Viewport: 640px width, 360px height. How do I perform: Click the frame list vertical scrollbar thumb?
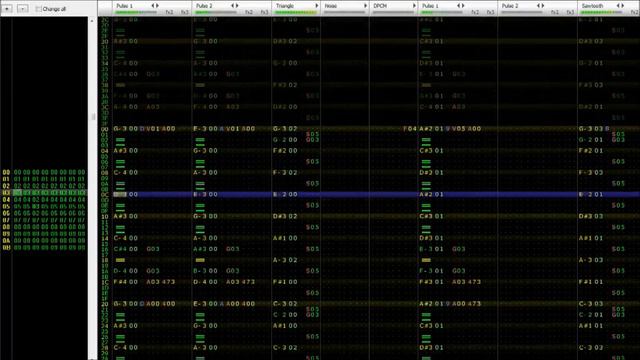(x=93, y=117)
